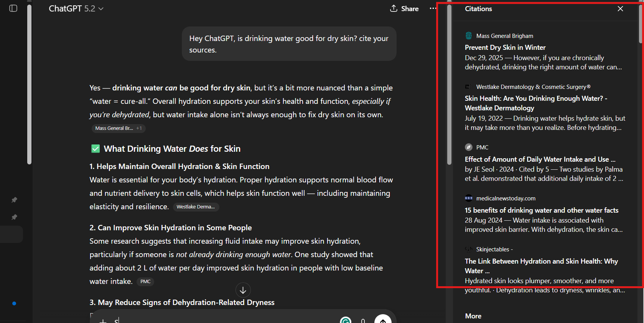Click the microphone icon in the composer
644x323 pixels.
pyautogui.click(x=363, y=321)
